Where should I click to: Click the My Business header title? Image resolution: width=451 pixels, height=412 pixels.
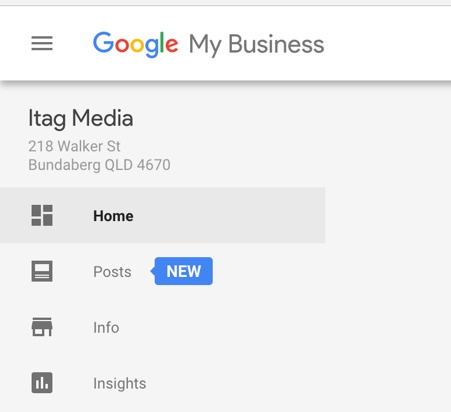click(x=257, y=45)
